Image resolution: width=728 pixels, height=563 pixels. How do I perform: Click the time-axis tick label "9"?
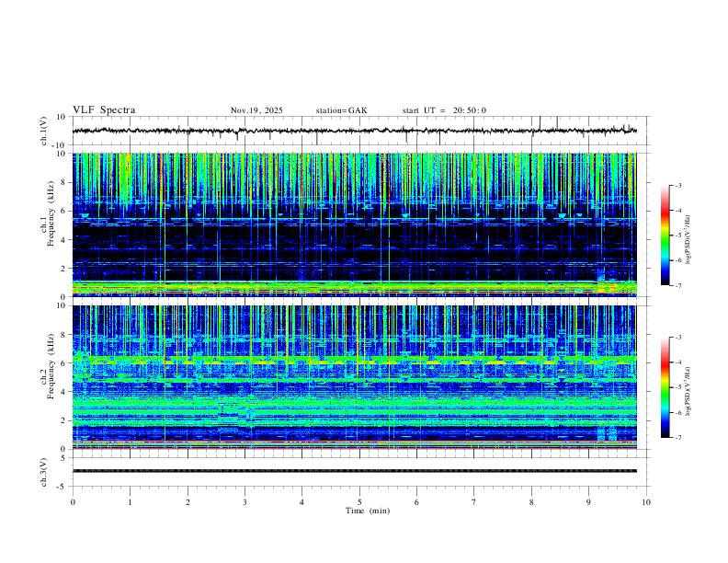click(588, 502)
